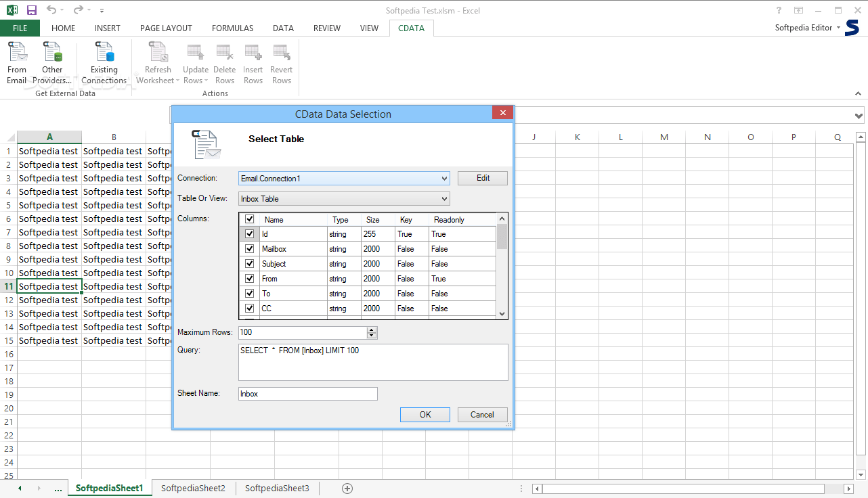Go to previous sheet tab arrow
This screenshot has height=498, width=868.
pyautogui.click(x=20, y=488)
